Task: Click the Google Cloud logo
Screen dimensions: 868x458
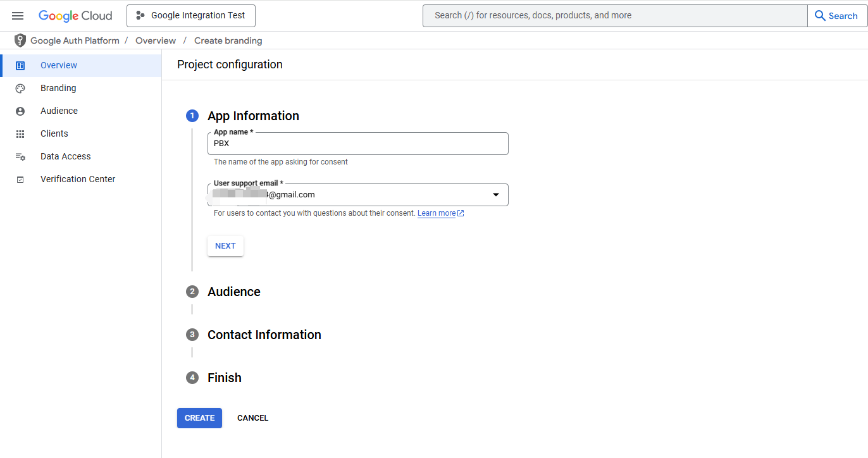Action: pos(75,16)
